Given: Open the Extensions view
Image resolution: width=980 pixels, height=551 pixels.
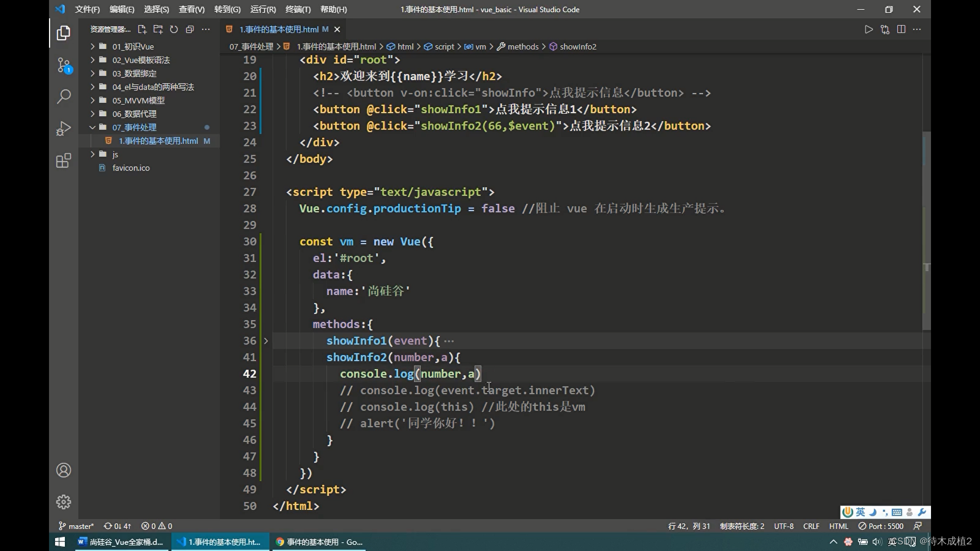Looking at the screenshot, I should coord(63,160).
